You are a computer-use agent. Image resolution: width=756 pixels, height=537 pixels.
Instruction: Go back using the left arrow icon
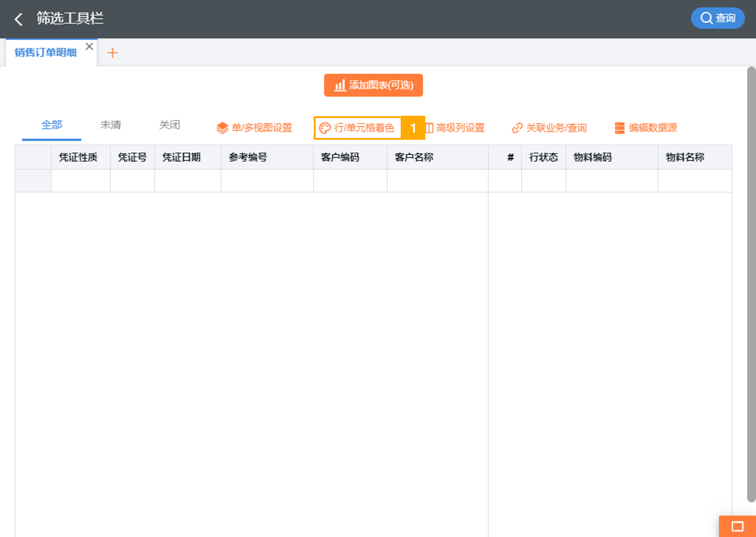[x=18, y=19]
